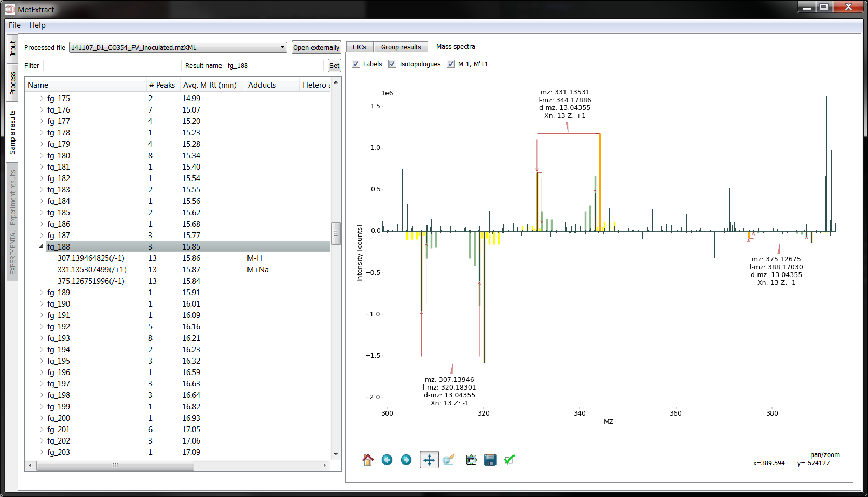Image resolution: width=868 pixels, height=497 pixels.
Task: Open the EXPERIMENTAL: Experiment results side tab
Action: pyautogui.click(x=12, y=222)
